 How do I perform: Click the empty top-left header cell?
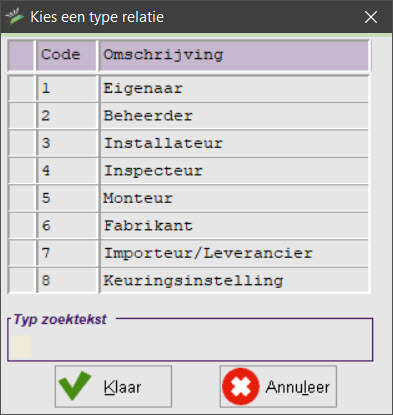point(21,55)
